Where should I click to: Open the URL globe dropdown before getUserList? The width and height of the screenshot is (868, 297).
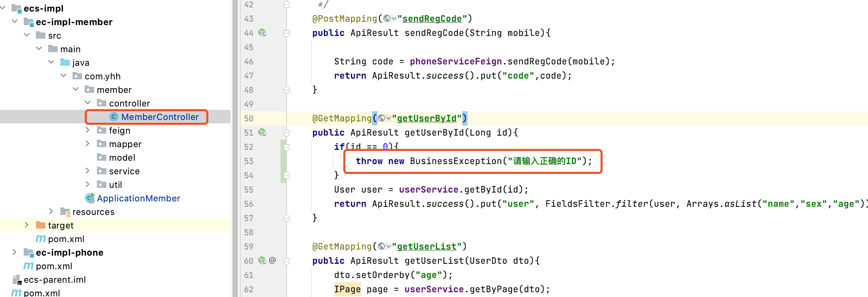(x=384, y=246)
